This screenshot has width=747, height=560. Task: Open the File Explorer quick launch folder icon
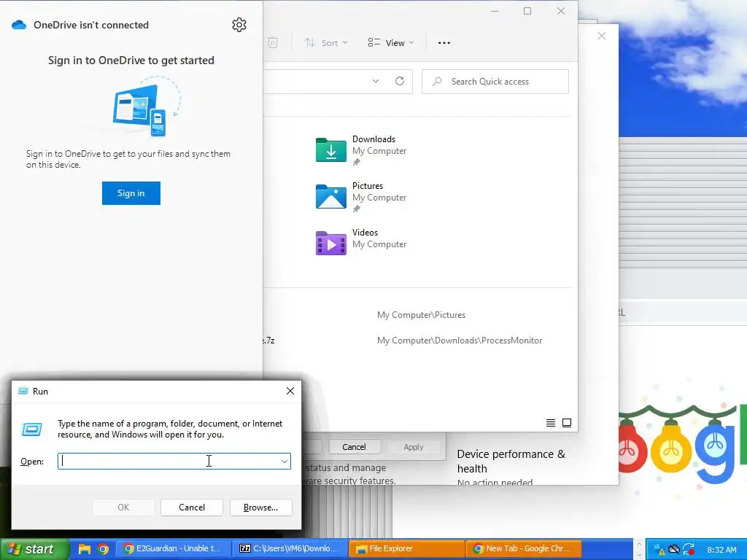[x=85, y=549]
